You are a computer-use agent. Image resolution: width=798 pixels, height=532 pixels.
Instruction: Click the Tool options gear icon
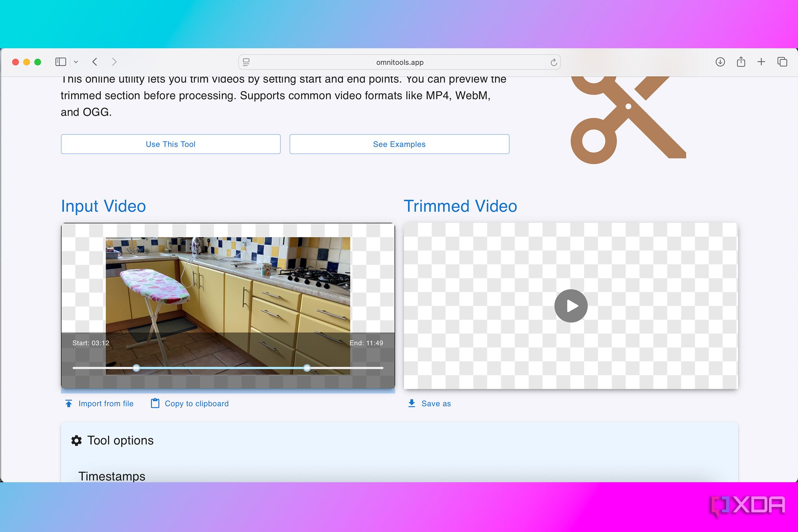76,440
